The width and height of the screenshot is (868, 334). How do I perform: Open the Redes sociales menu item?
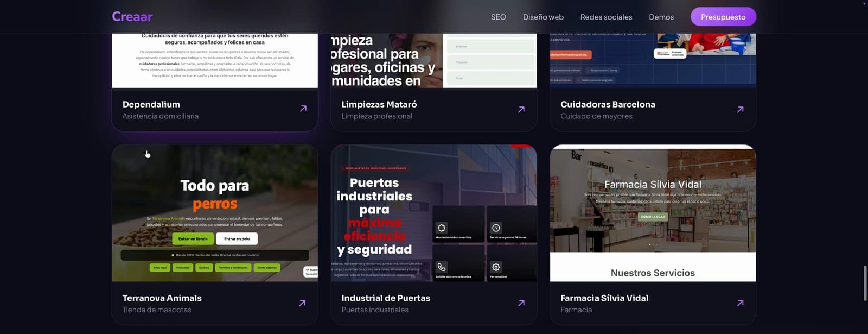click(606, 17)
